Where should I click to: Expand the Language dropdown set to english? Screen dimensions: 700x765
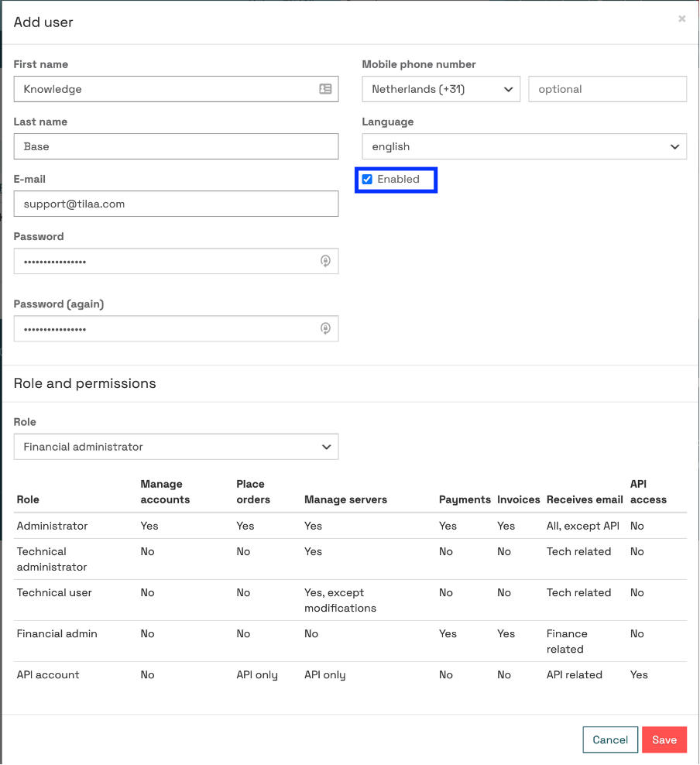click(x=524, y=146)
